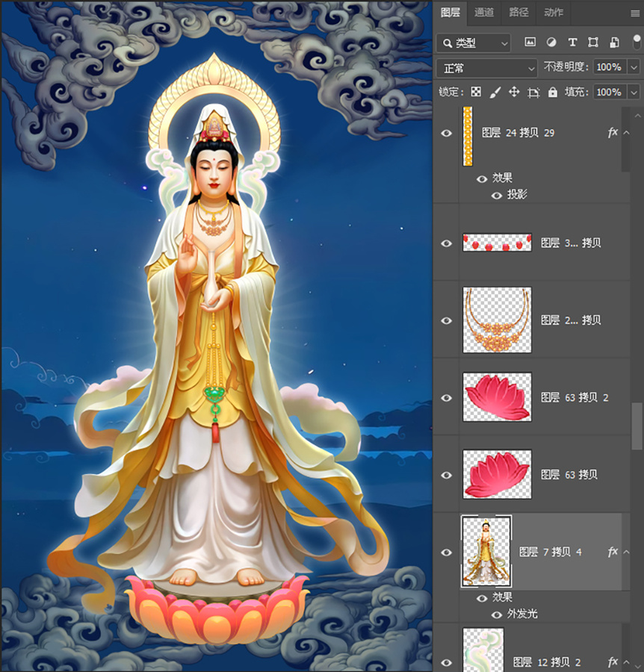Click the 填充 fill value field
The height and width of the screenshot is (672, 644).
click(x=610, y=92)
